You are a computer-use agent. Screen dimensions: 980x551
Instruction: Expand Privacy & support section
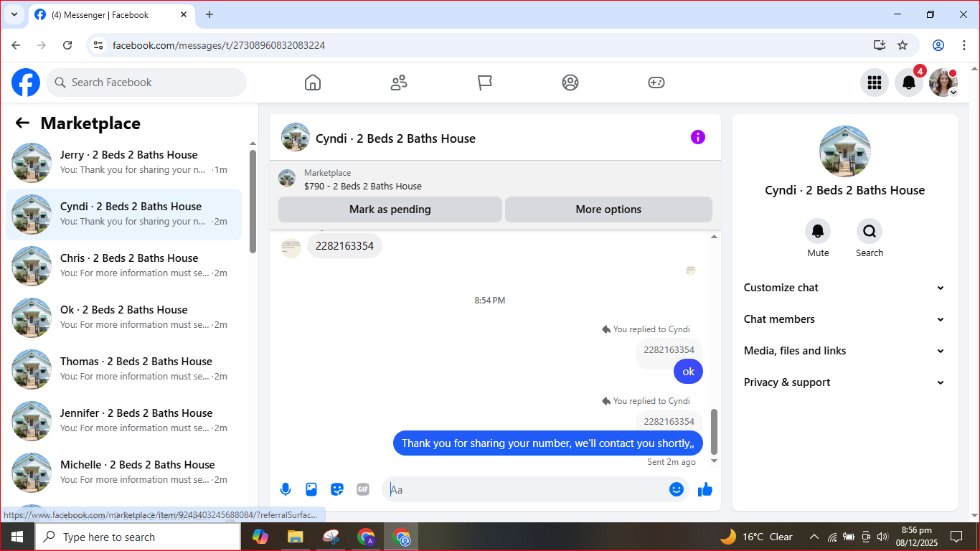tap(844, 382)
